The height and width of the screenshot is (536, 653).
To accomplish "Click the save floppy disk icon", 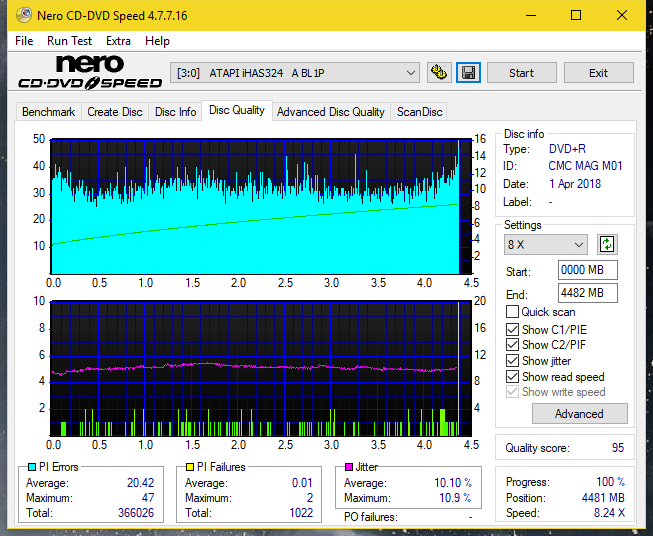I will click(469, 73).
